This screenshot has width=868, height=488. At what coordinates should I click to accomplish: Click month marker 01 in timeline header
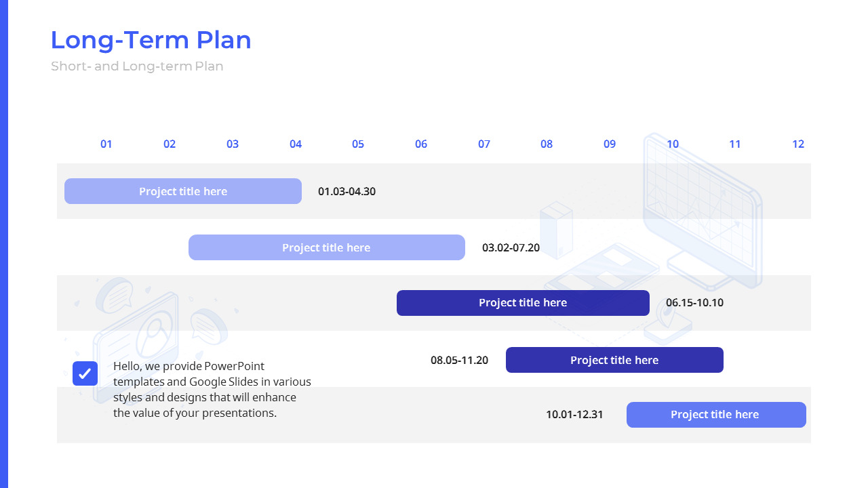[106, 144]
